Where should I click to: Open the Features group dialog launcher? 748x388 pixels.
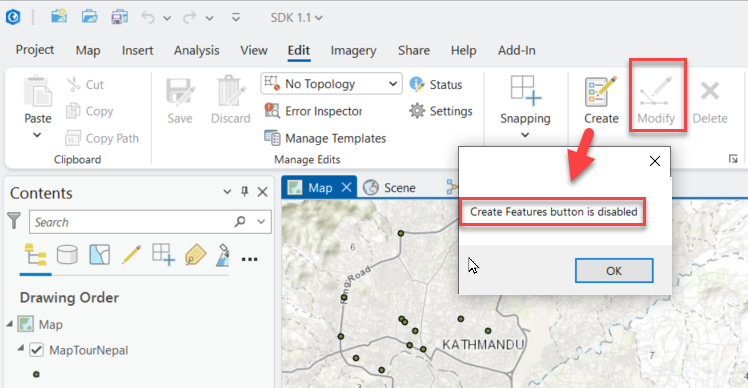(x=733, y=159)
